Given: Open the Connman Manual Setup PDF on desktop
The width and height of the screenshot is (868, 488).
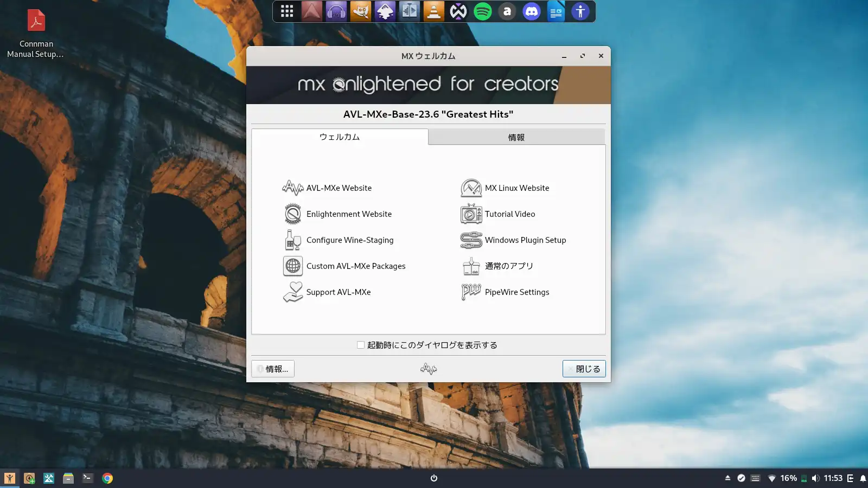Looking at the screenshot, I should (x=36, y=34).
